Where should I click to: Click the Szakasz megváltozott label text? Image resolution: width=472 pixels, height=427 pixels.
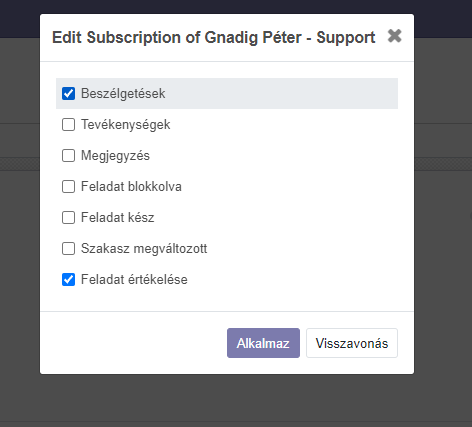144,249
